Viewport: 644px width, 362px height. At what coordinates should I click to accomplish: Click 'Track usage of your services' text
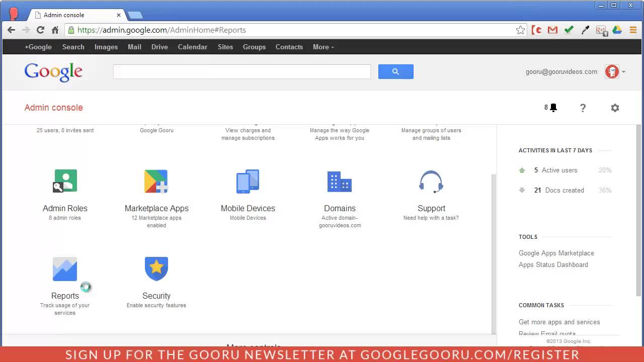(x=65, y=309)
